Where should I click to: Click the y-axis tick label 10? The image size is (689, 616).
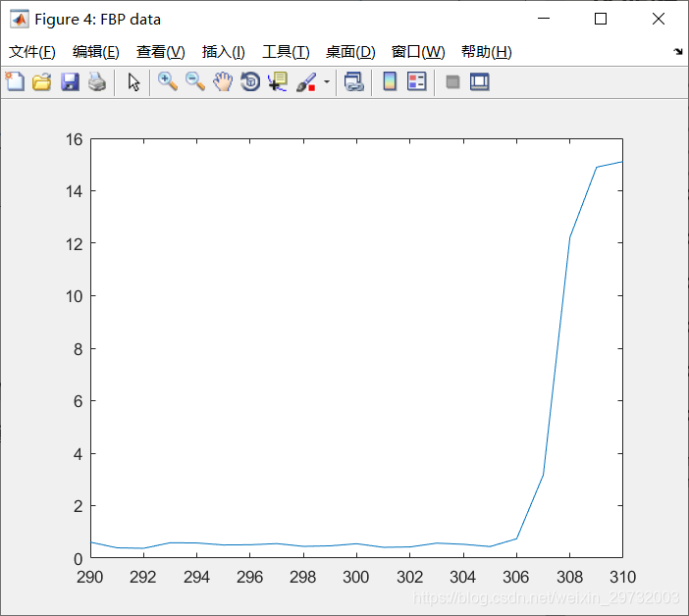[74, 296]
